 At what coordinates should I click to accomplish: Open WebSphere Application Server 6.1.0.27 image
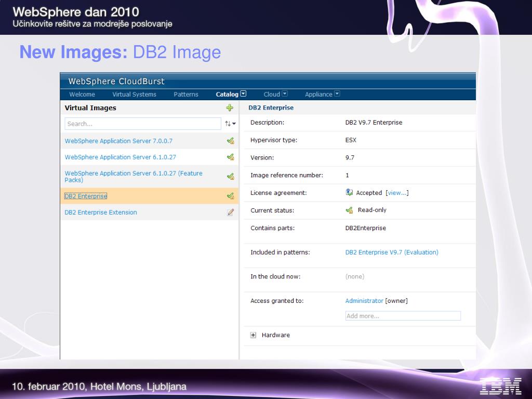click(x=120, y=157)
